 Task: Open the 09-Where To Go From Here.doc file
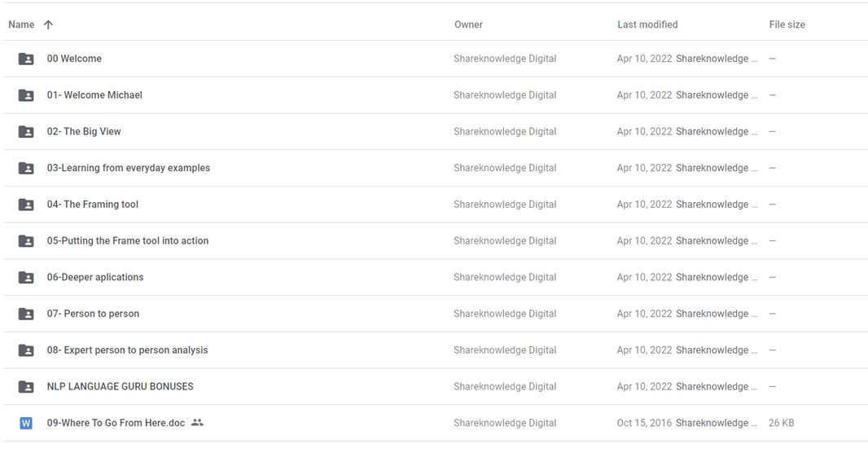pos(116,423)
